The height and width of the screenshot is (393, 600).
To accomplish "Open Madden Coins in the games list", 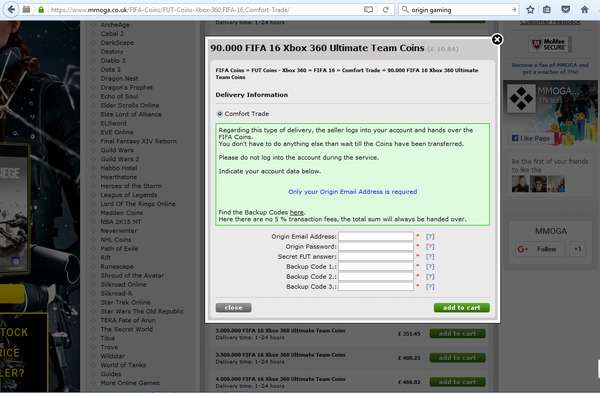I will pos(121,213).
